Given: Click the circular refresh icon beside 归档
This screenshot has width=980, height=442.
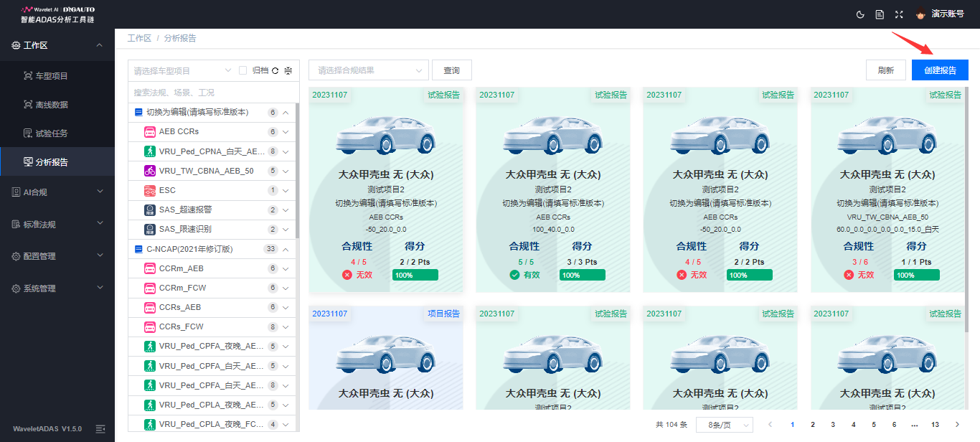Looking at the screenshot, I should pyautogui.click(x=275, y=70).
